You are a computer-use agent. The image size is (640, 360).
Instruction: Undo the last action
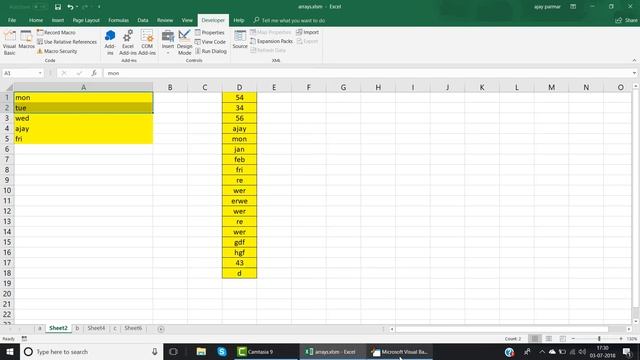click(x=70, y=7)
